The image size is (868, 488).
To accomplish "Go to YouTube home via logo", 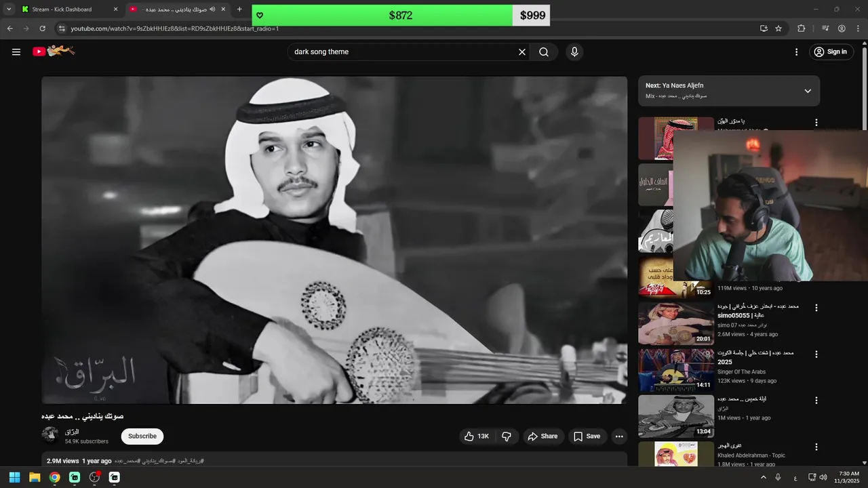I will pyautogui.click(x=54, y=51).
